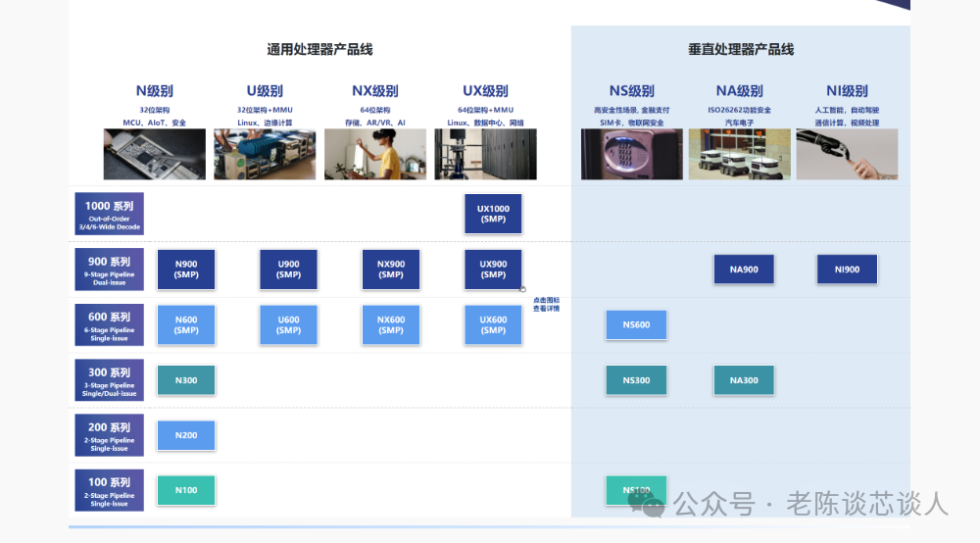Open the UX600 (SMP) tile
Viewport: 980px width, 543px height.
(x=493, y=325)
